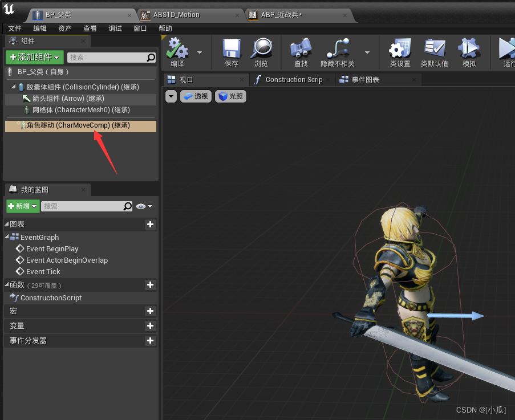This screenshot has height=420, width=515.
Task: Collapse the Functions (函数) section
Action: [x=7, y=284]
